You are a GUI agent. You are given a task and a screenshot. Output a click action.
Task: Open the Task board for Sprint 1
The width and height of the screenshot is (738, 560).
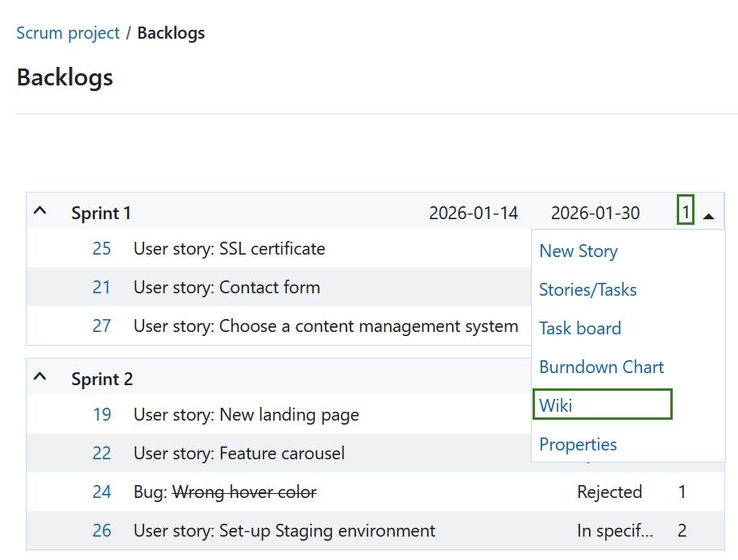point(580,328)
